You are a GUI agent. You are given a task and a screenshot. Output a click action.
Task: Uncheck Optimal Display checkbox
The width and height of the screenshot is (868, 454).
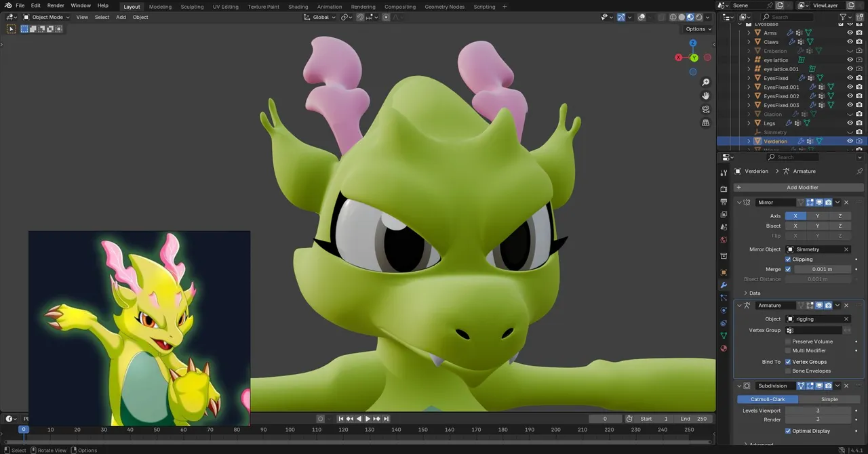(x=788, y=431)
